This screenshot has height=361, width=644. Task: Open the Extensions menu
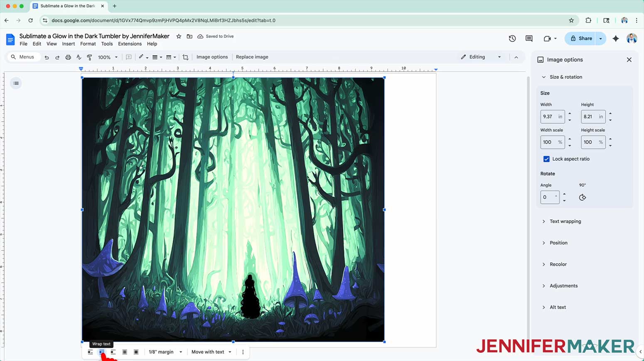130,44
